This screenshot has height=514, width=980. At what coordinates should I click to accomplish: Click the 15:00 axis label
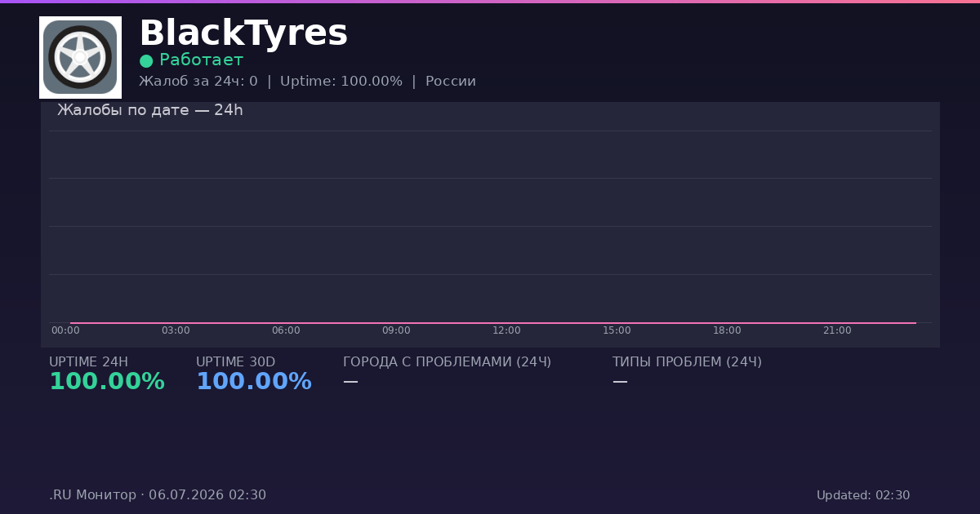(617, 330)
